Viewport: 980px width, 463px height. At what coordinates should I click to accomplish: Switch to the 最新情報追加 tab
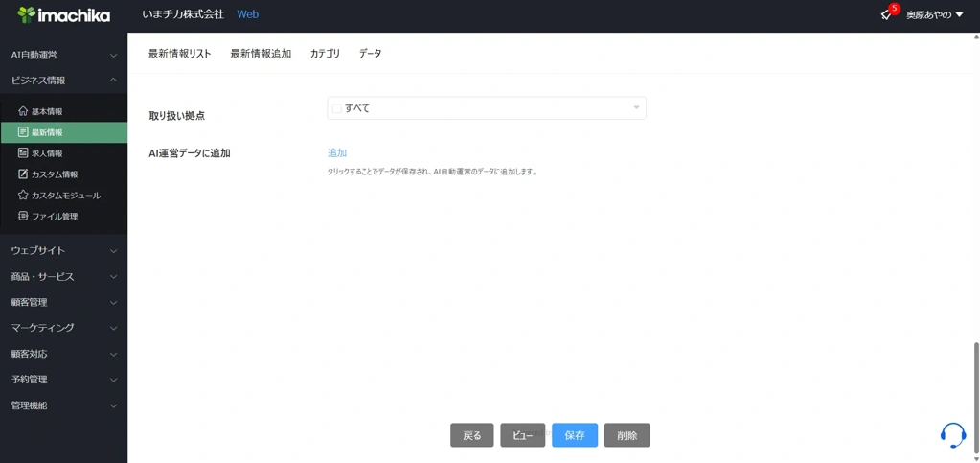click(261, 53)
